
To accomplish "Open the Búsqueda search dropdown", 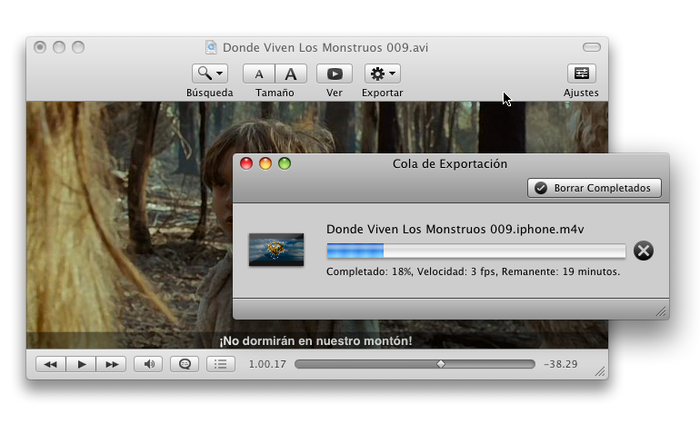I will [x=210, y=73].
